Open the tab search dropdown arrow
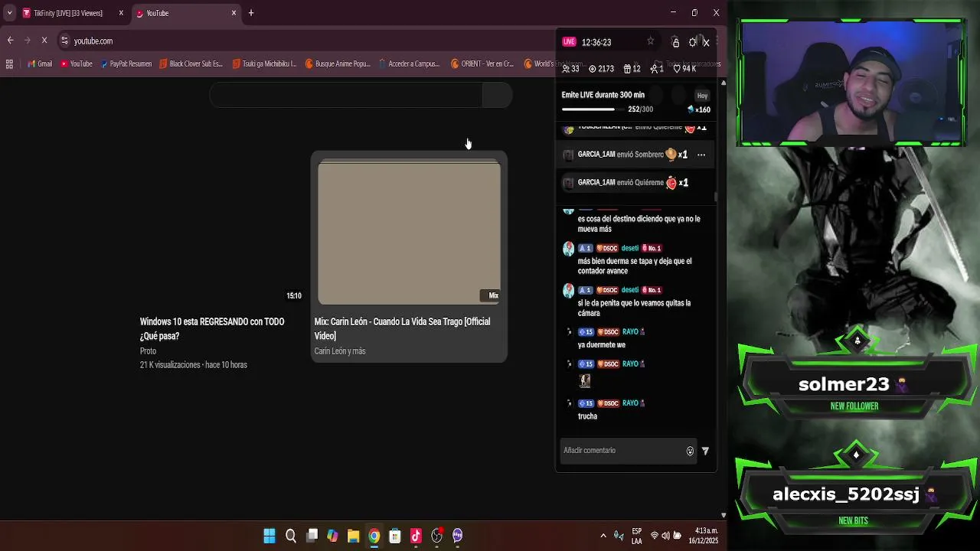This screenshot has height=551, width=980. (x=9, y=13)
